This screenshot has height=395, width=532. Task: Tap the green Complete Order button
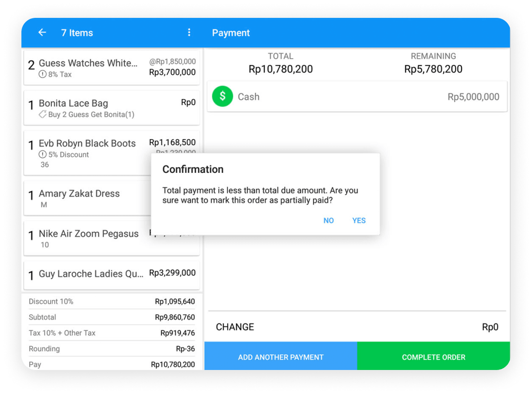tap(433, 357)
